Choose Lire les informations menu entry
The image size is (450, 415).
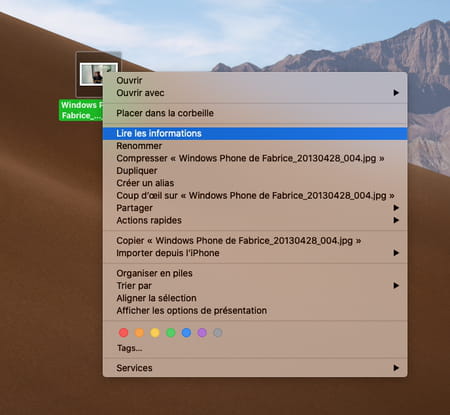(255, 133)
